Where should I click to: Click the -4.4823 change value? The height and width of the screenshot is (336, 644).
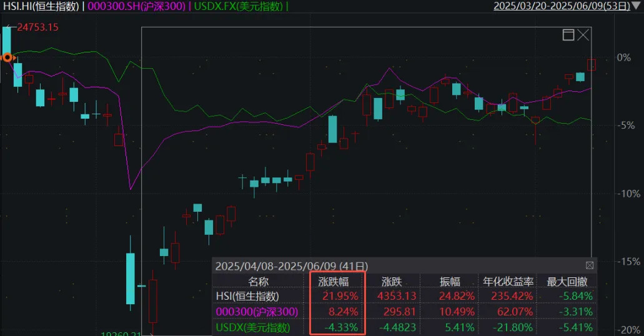pyautogui.click(x=397, y=327)
